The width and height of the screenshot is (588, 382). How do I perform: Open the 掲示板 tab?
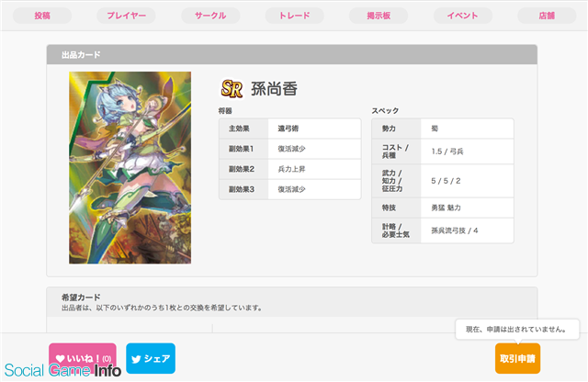379,16
